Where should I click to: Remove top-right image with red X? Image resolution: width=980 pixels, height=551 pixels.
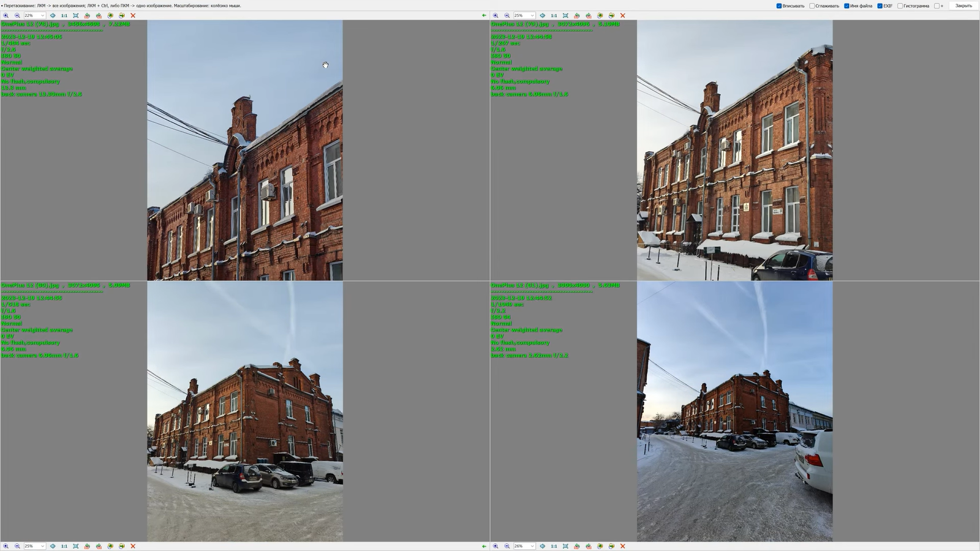pyautogui.click(x=623, y=15)
